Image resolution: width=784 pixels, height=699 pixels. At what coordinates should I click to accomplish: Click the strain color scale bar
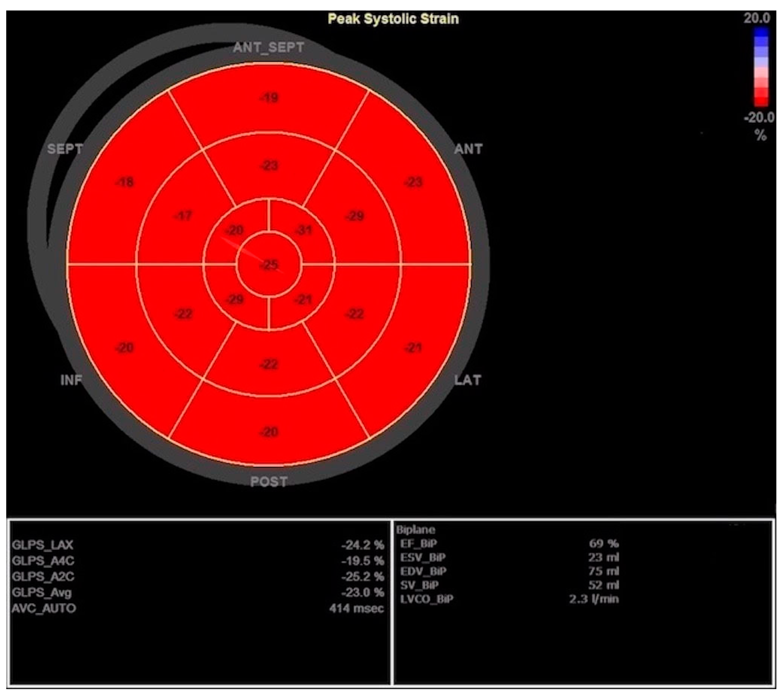[x=761, y=67]
